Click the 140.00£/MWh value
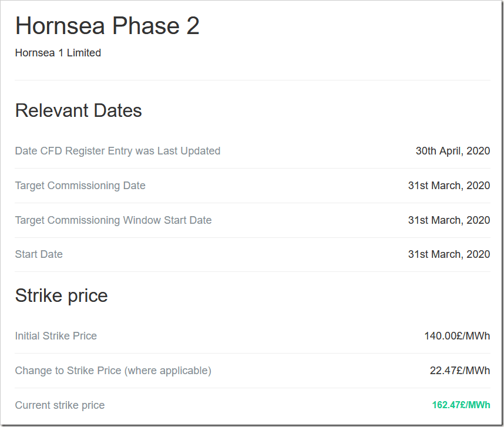 click(457, 336)
